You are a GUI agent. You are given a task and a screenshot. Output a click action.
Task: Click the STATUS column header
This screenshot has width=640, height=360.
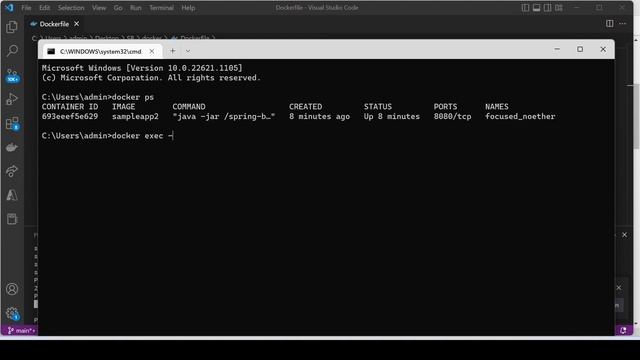tap(378, 107)
